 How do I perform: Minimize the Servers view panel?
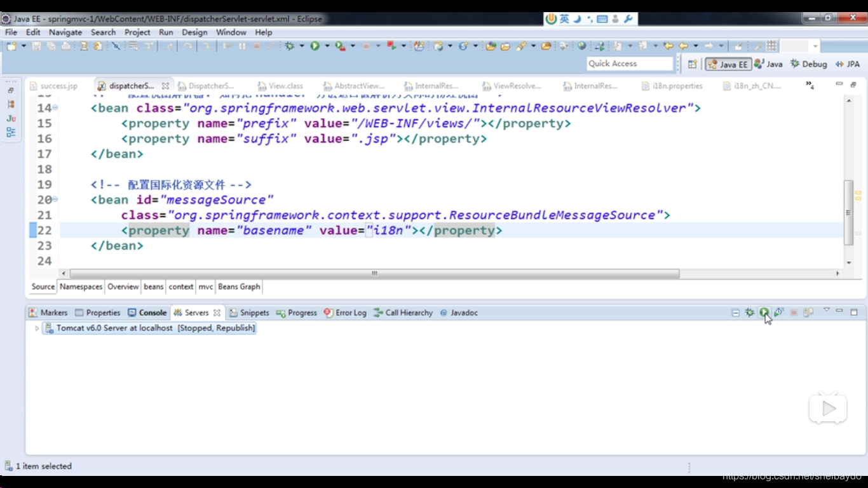click(839, 311)
